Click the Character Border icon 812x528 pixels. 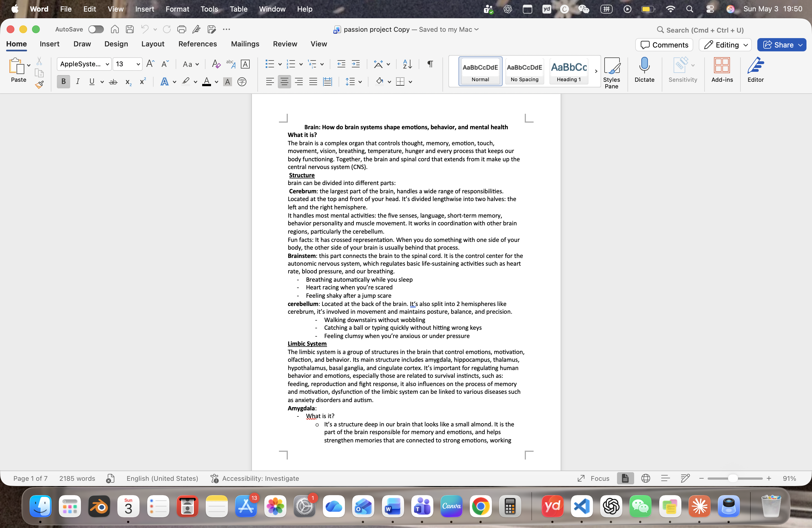pos(245,64)
